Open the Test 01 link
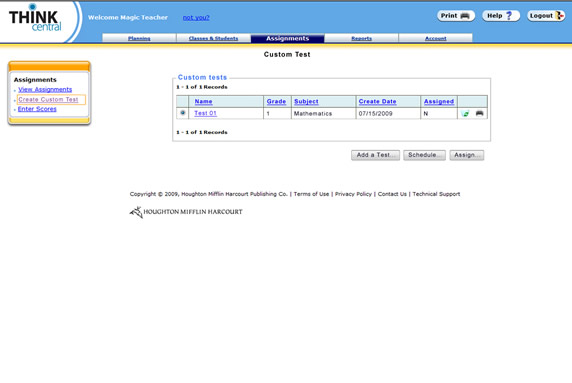 (x=205, y=113)
